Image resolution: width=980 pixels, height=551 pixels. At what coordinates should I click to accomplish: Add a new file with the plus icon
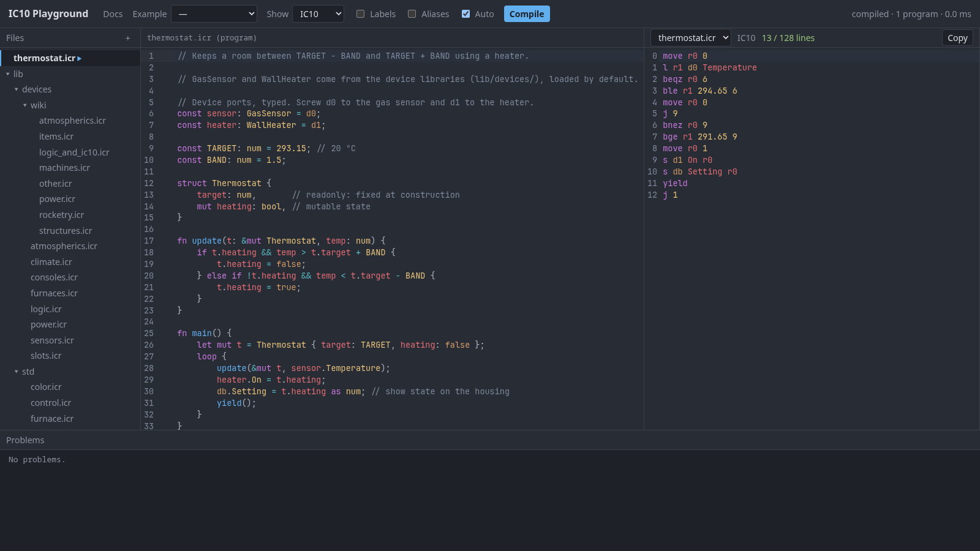pyautogui.click(x=128, y=38)
